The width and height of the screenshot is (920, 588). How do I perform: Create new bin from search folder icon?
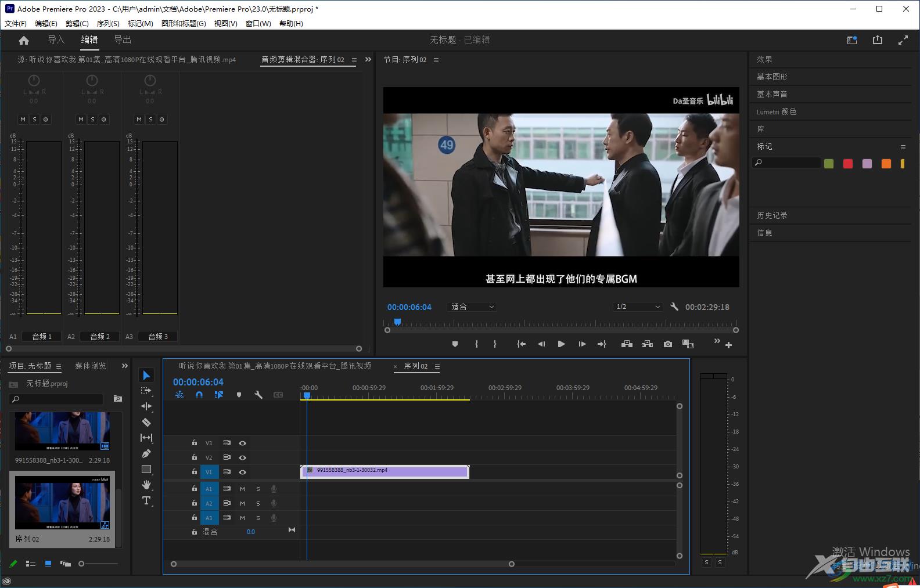pyautogui.click(x=118, y=399)
